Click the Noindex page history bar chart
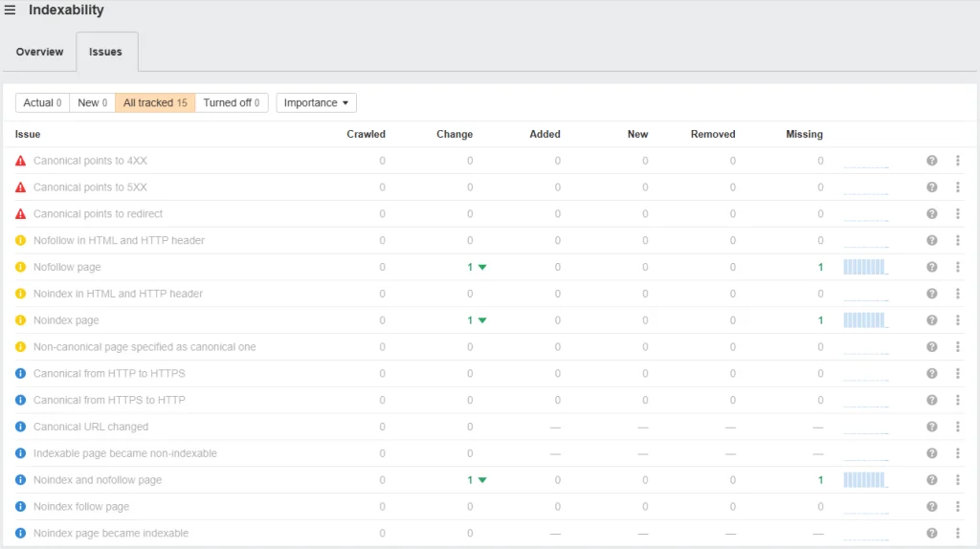Image resolution: width=980 pixels, height=549 pixels. pyautogui.click(x=864, y=320)
